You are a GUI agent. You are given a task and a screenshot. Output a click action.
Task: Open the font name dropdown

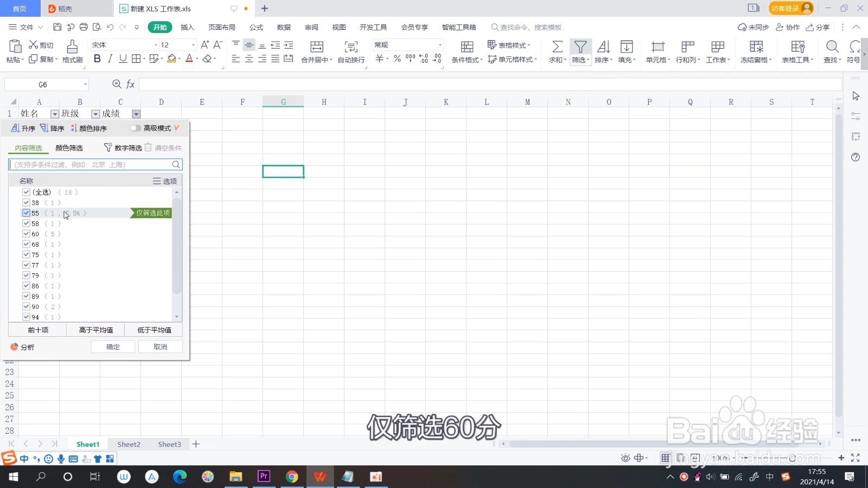[x=156, y=45]
